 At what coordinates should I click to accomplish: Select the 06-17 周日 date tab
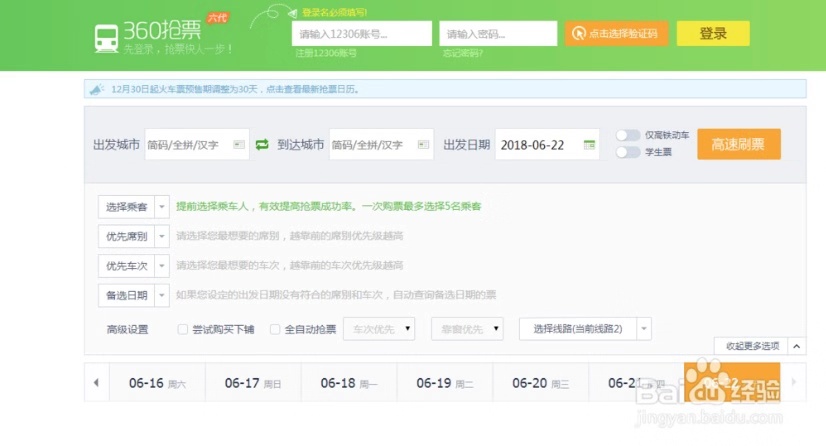click(253, 383)
